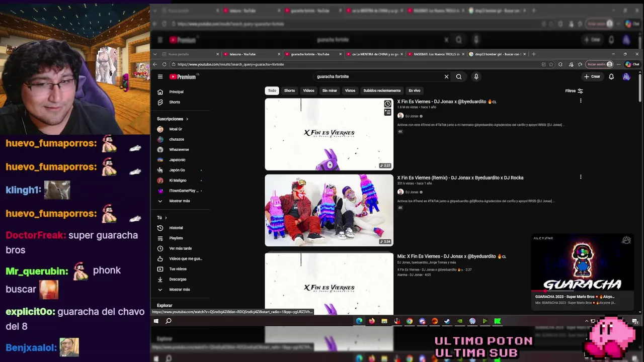Clear the search box with the X
Screen dimensions: 644x362
click(x=446, y=77)
